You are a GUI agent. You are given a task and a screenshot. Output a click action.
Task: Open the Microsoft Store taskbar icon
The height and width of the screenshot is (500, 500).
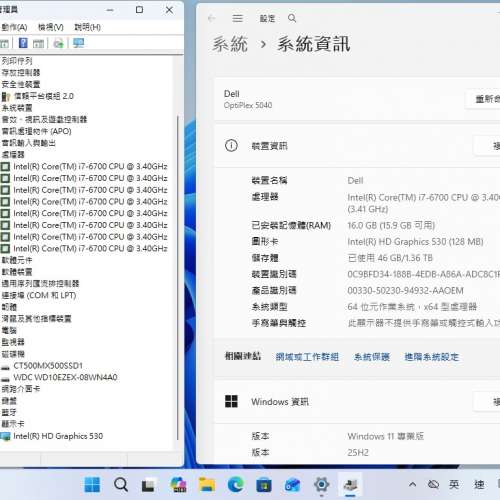(x=264, y=485)
